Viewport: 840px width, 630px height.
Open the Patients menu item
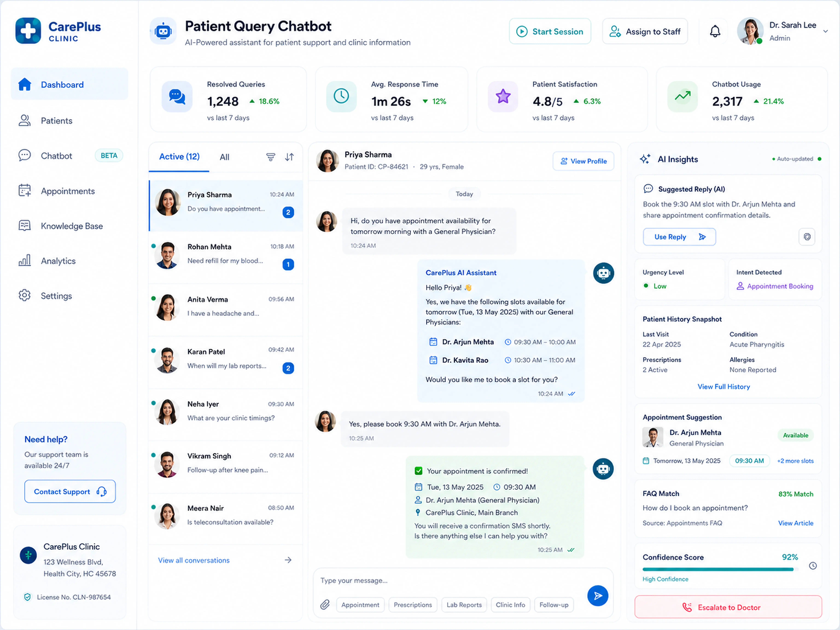click(69, 120)
